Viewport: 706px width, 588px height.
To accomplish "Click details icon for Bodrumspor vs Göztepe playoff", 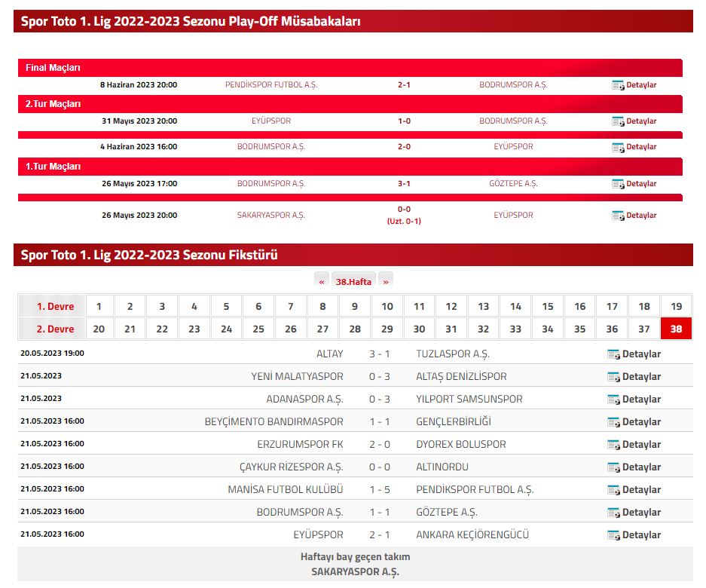I will (618, 184).
